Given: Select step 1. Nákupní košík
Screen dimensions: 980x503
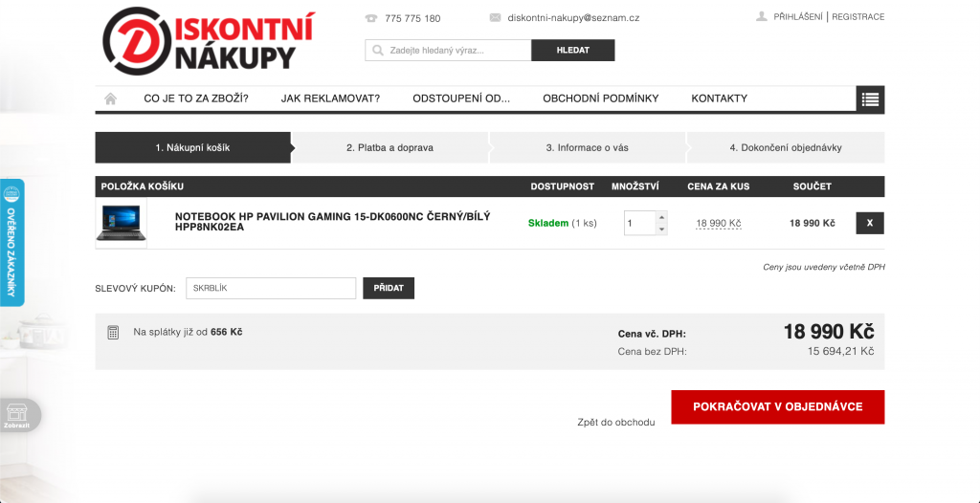Looking at the screenshot, I should click(193, 147).
